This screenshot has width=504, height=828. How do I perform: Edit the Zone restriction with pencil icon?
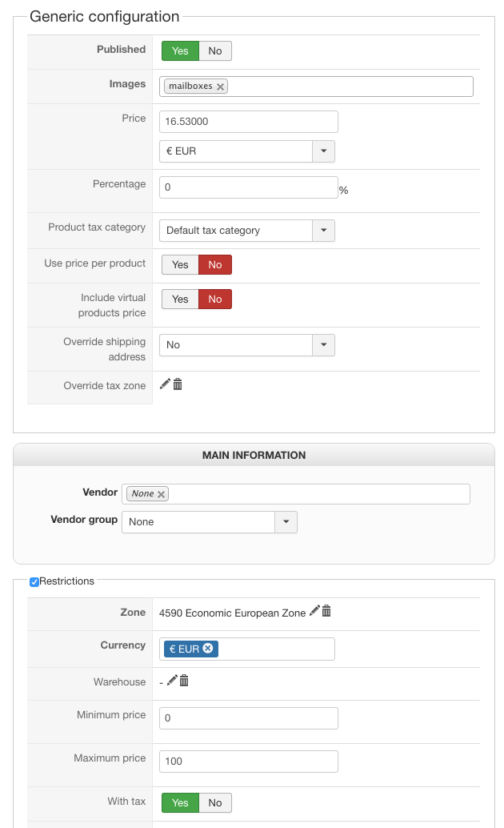(x=314, y=611)
